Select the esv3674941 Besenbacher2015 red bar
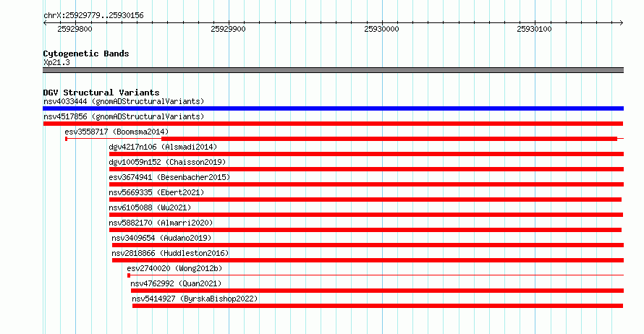Image resolution: width=644 pixels, height=334 pixels. click(366, 184)
